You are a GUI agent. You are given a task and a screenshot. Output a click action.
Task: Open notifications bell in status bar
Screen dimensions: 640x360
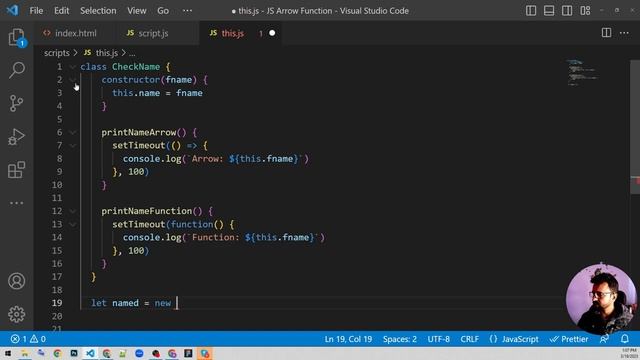[624, 339]
